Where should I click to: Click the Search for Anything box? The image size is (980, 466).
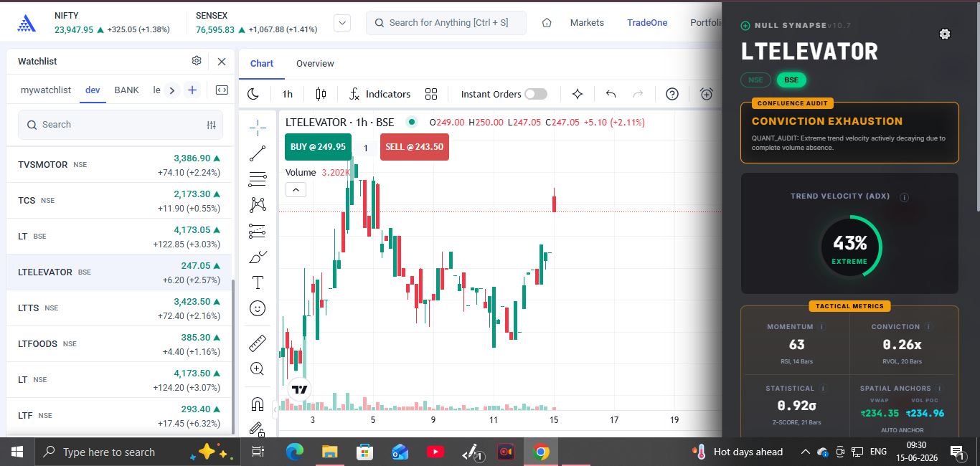(446, 23)
